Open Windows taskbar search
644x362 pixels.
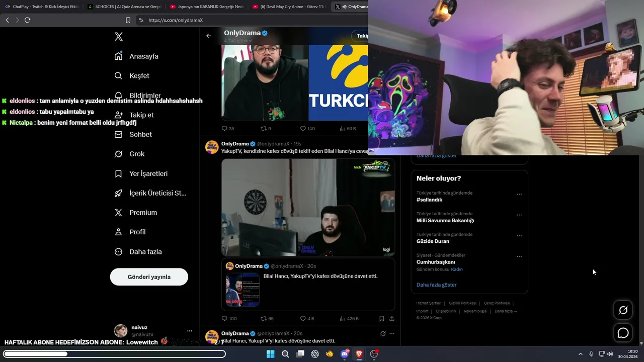(285, 354)
